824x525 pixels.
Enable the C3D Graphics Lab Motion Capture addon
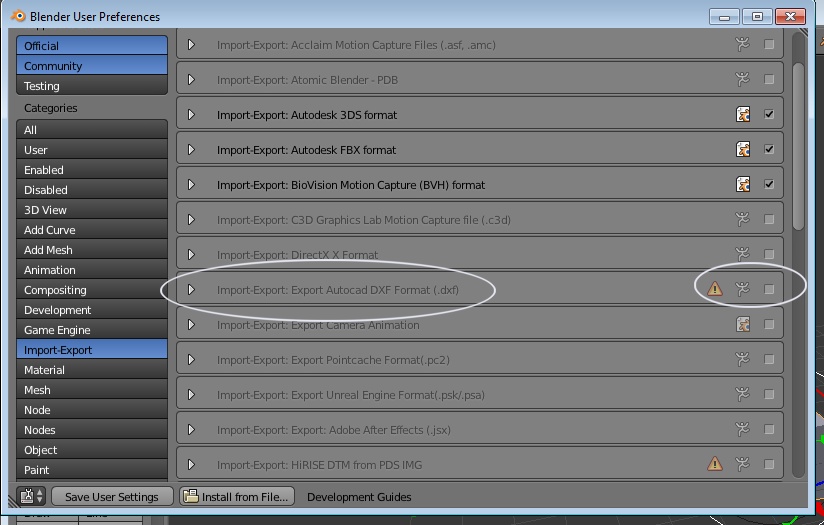click(769, 219)
